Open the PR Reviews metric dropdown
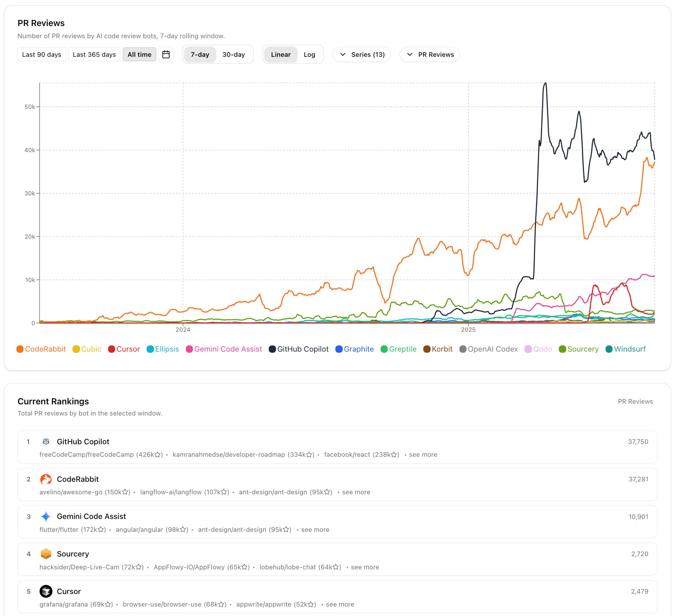 pos(430,54)
